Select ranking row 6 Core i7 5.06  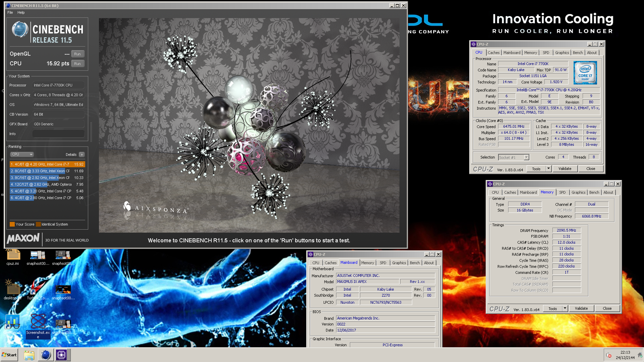47,198
